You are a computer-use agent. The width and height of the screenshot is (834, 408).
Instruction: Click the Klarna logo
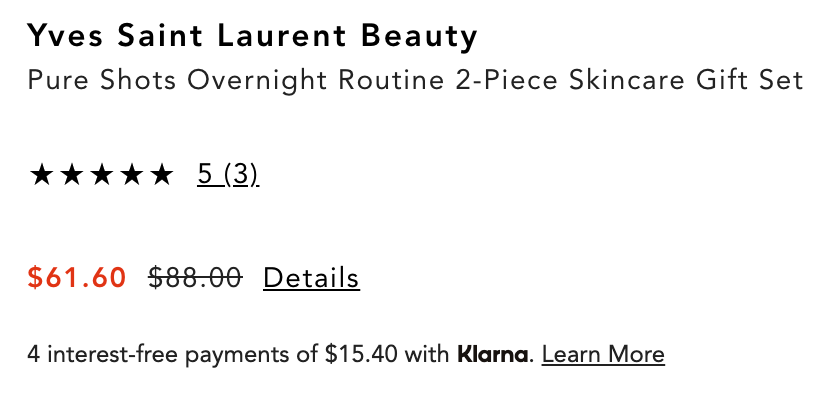[x=492, y=354]
